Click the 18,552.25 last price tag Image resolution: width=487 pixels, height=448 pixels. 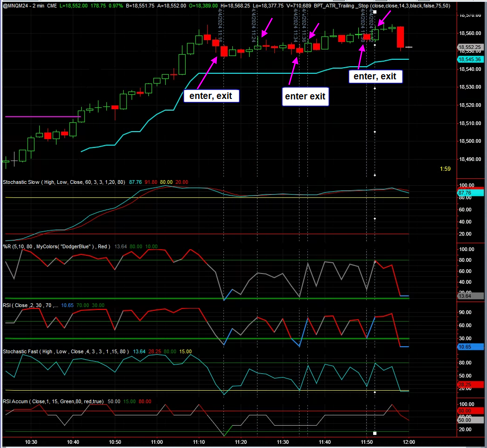pyautogui.click(x=471, y=47)
